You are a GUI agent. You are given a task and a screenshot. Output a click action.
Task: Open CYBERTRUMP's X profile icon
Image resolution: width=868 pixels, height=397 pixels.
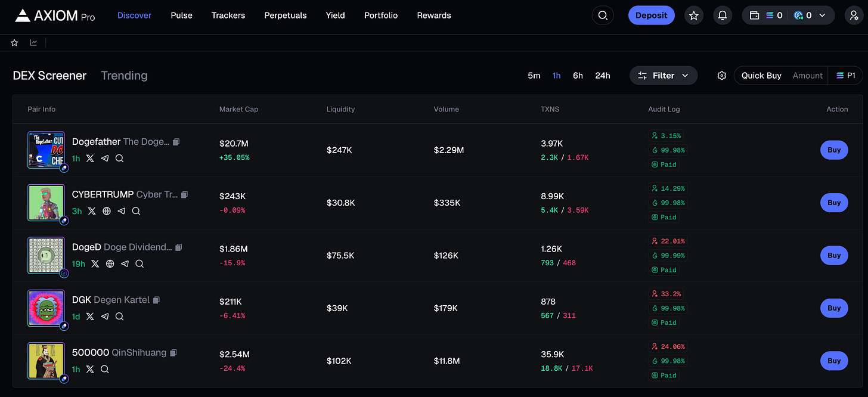click(90, 211)
